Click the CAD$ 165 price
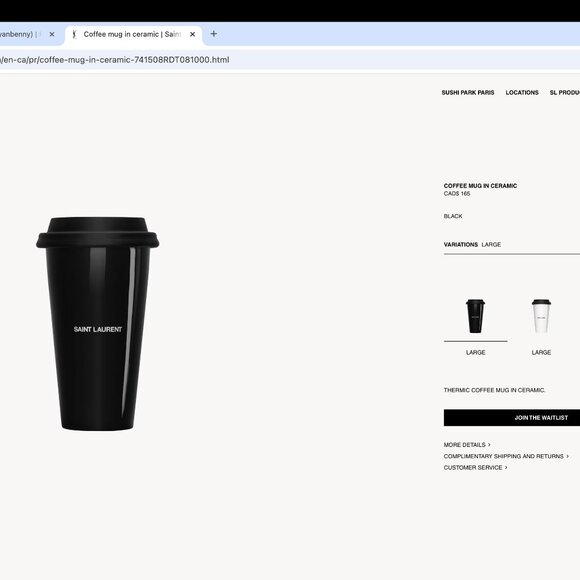The image size is (580, 580). click(x=457, y=193)
